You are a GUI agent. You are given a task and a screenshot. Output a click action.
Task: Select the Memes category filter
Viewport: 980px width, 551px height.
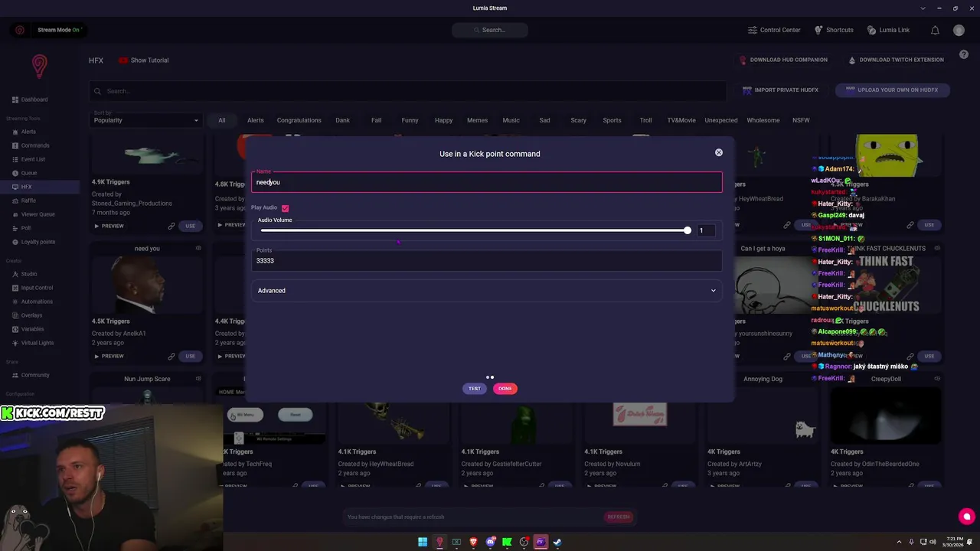477,120
